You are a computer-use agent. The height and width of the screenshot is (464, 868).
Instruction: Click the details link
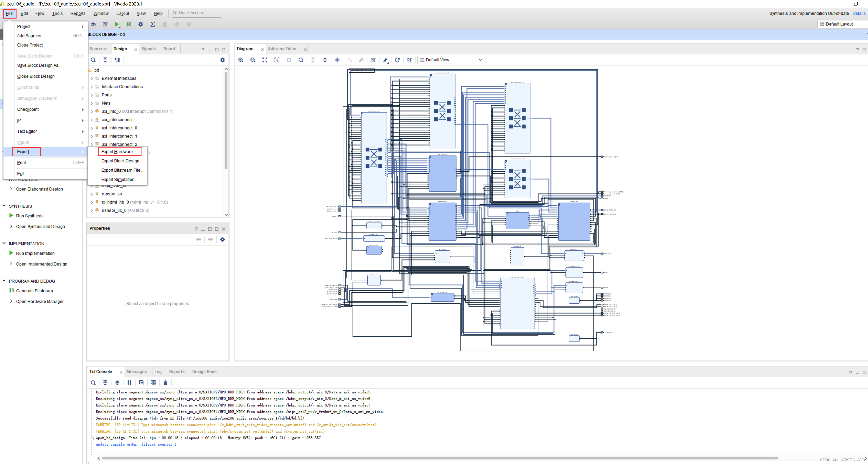[x=859, y=14]
